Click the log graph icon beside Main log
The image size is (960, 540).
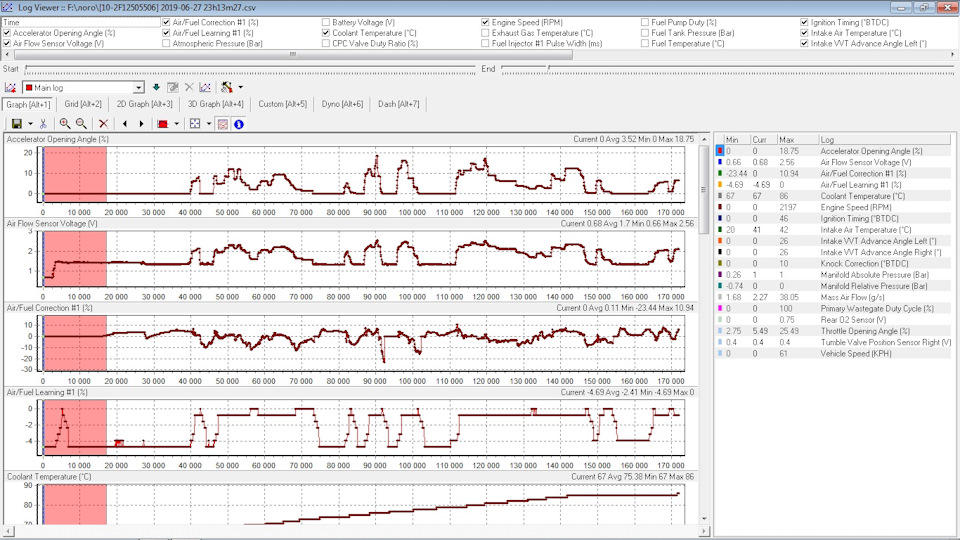click(10, 88)
